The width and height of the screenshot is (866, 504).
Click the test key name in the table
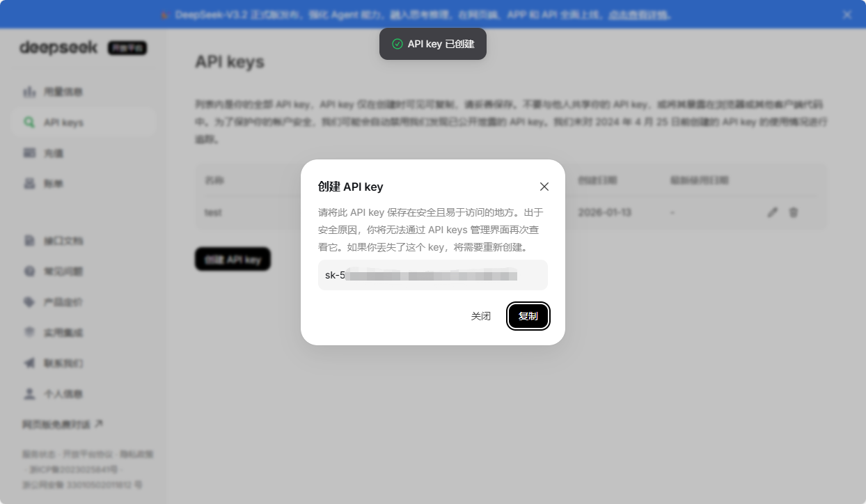pyautogui.click(x=213, y=212)
